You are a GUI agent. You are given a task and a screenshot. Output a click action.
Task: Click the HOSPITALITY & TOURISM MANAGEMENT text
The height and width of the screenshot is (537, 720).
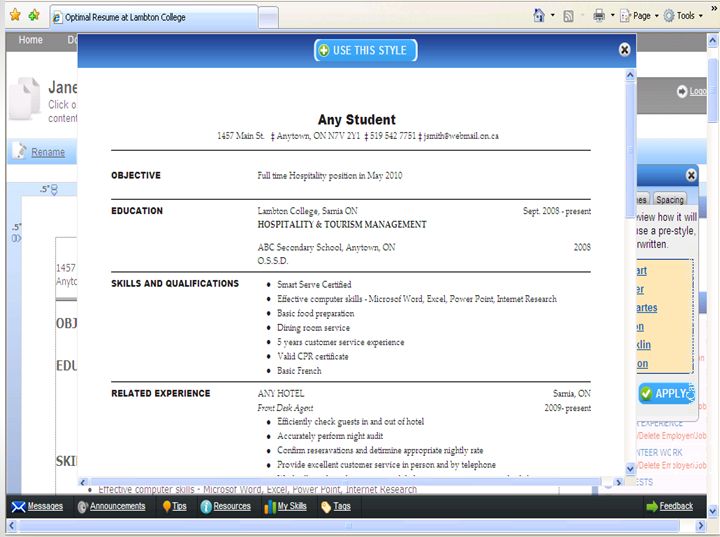click(342, 225)
